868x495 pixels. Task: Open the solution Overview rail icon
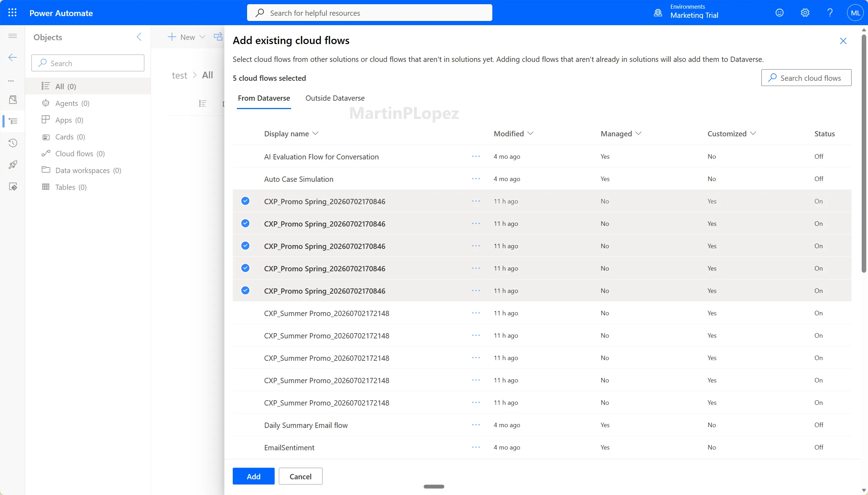tap(13, 100)
